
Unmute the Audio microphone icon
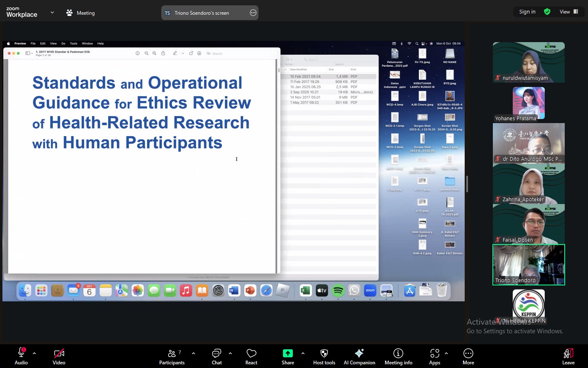21,353
